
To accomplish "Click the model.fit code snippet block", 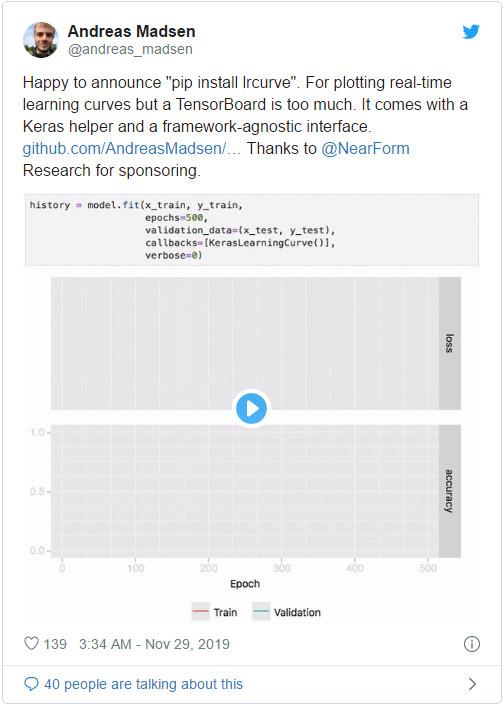I will [x=252, y=230].
